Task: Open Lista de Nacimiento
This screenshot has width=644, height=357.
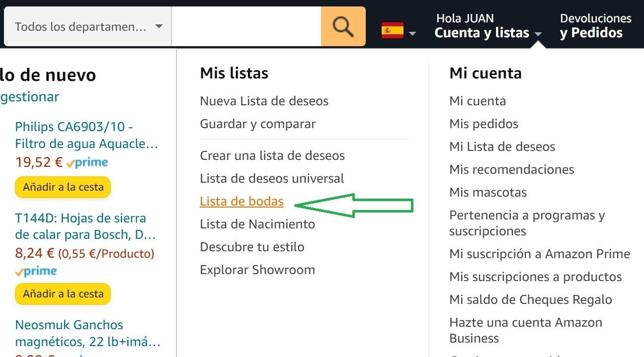Action: pyautogui.click(x=257, y=224)
